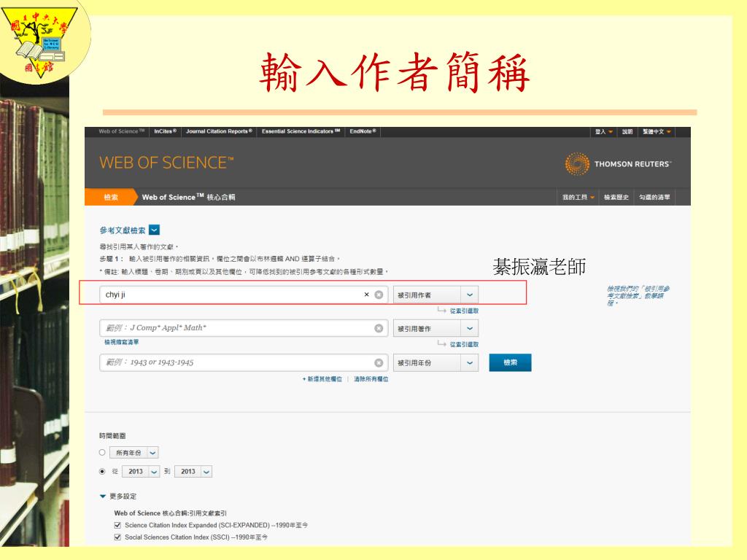Open the end year 2013 dropdown after 到
The image size is (747, 560).
click(193, 472)
